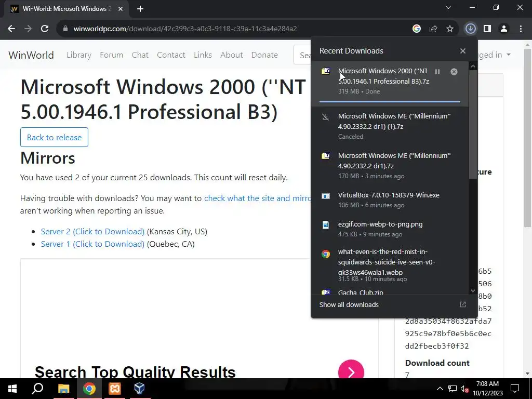The image size is (532, 399).
Task: Reload the page with the refresh icon
Action: [x=45, y=29]
